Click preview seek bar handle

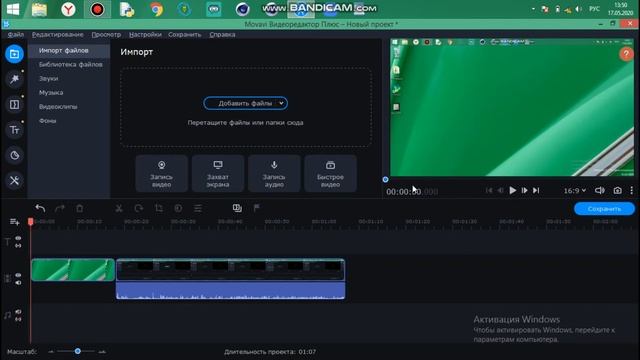pos(385,180)
